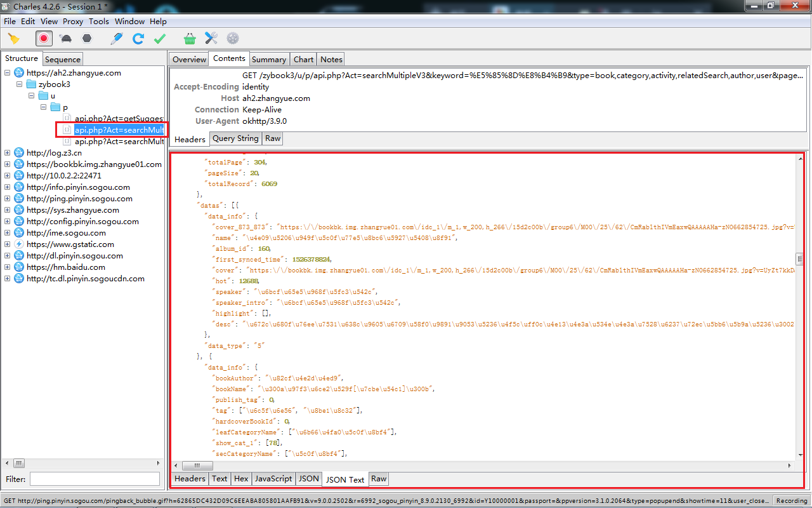Toggle throttling with the turtle icon
The height and width of the screenshot is (508, 812).
[x=65, y=39]
